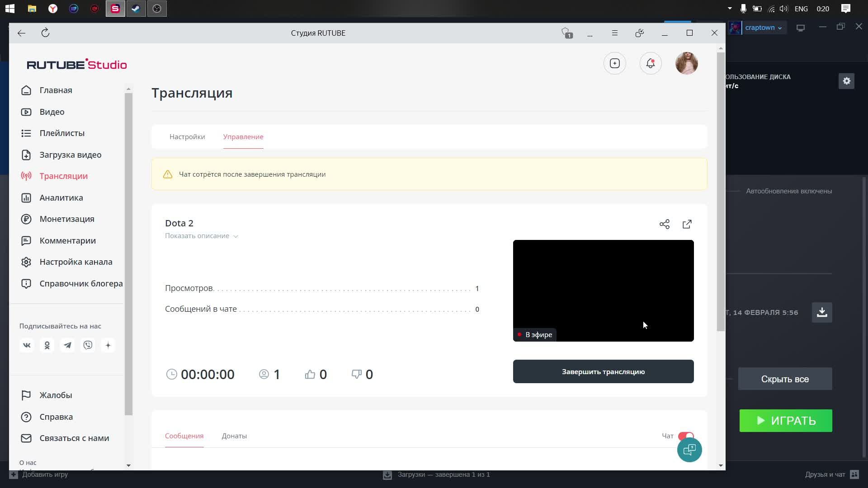Click the sidebar scrollbar down arrow

click(x=128, y=465)
